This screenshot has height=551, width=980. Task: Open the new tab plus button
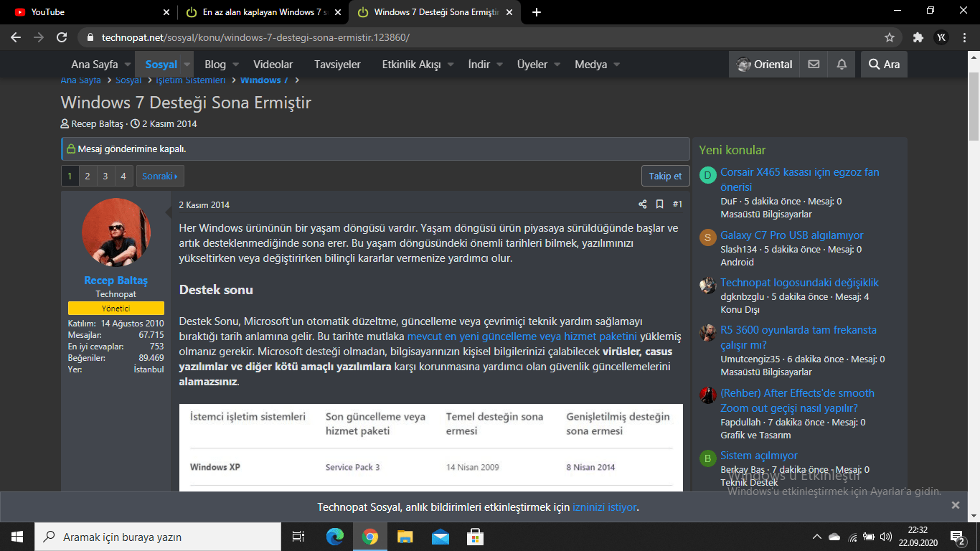click(x=537, y=12)
